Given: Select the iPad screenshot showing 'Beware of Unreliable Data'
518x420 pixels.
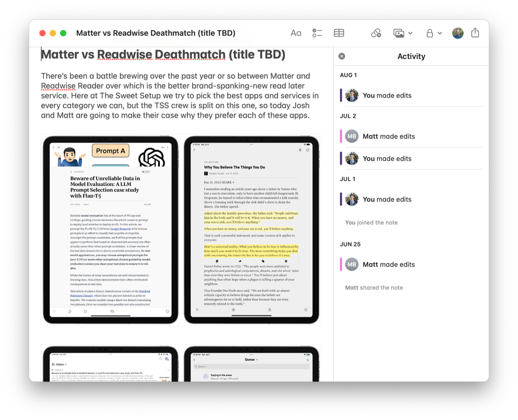Looking at the screenshot, I should click(x=111, y=230).
